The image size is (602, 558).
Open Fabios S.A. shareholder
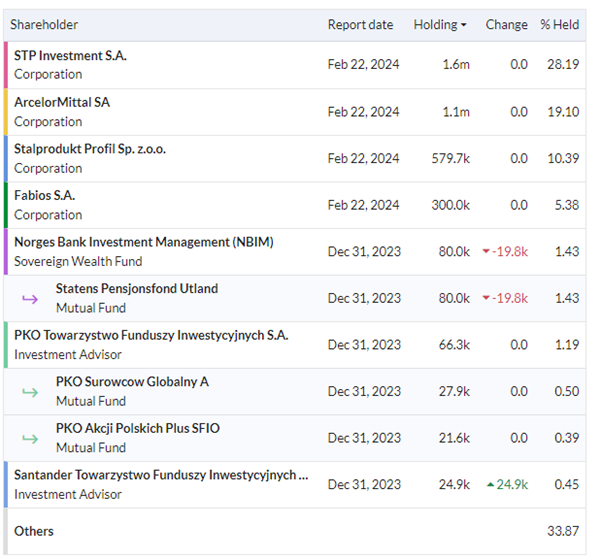[45, 195]
